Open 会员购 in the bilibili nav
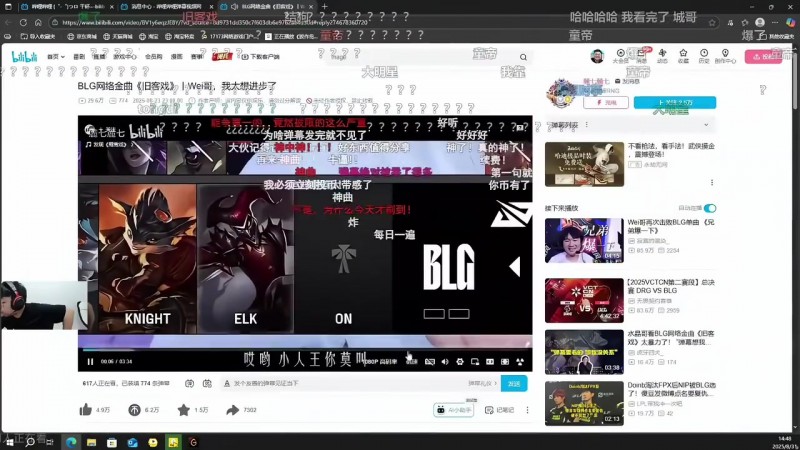800x450 pixels. [x=153, y=57]
